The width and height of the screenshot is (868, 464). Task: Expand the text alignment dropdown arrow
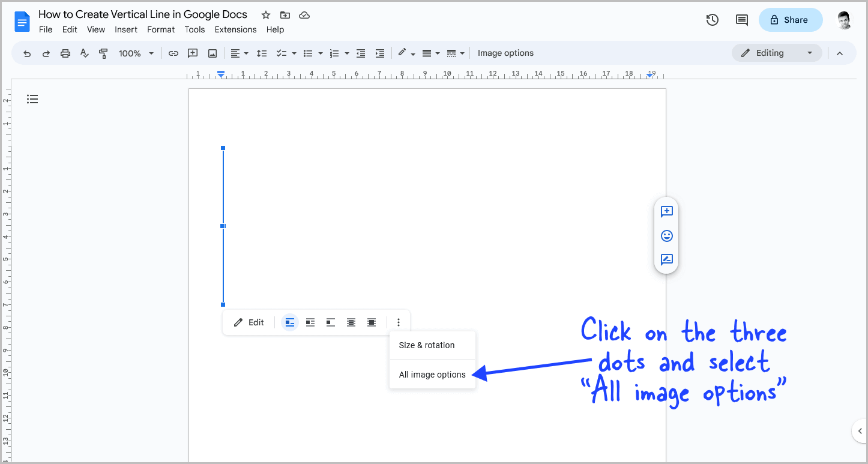pos(246,53)
